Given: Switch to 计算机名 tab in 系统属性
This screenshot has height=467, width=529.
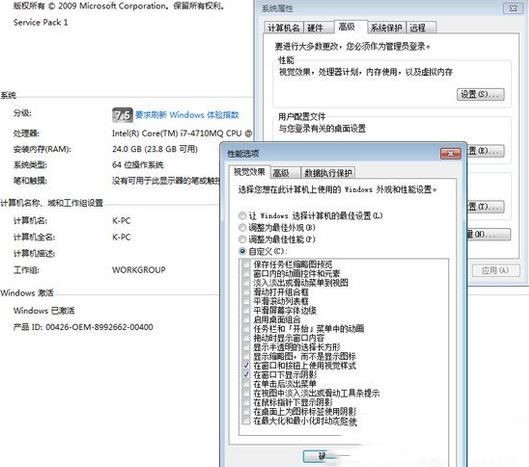Looking at the screenshot, I should pos(283,28).
